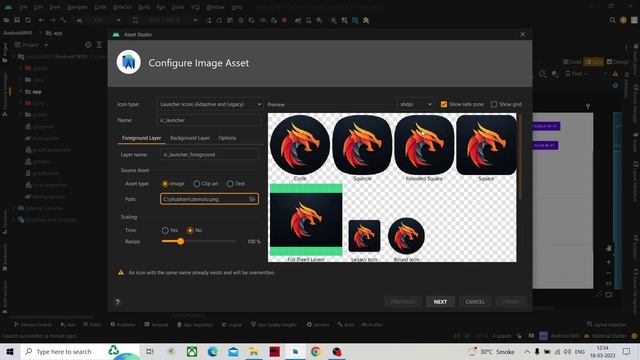Open App Quality Insights tool window

(274, 325)
